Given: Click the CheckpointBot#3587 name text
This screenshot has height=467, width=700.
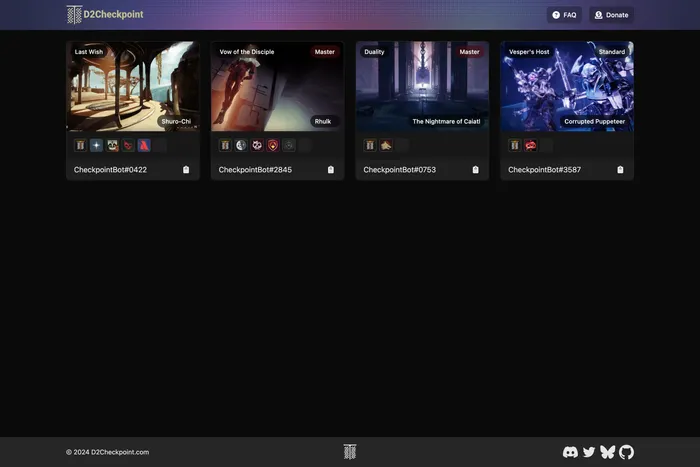Looking at the screenshot, I should click(x=544, y=170).
